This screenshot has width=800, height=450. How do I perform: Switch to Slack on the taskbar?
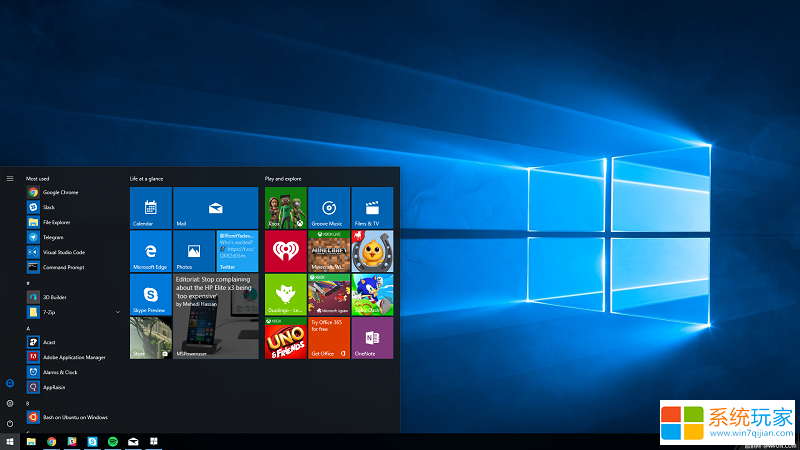[x=72, y=441]
